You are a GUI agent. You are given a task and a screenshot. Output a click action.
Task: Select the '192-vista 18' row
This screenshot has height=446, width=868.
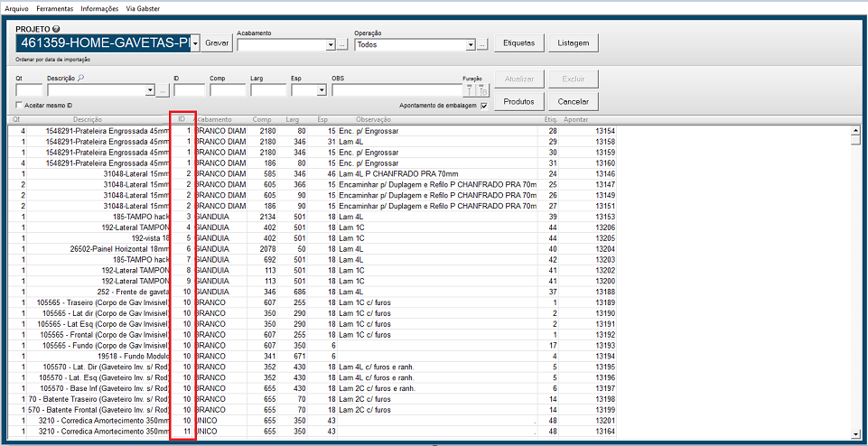(313, 237)
